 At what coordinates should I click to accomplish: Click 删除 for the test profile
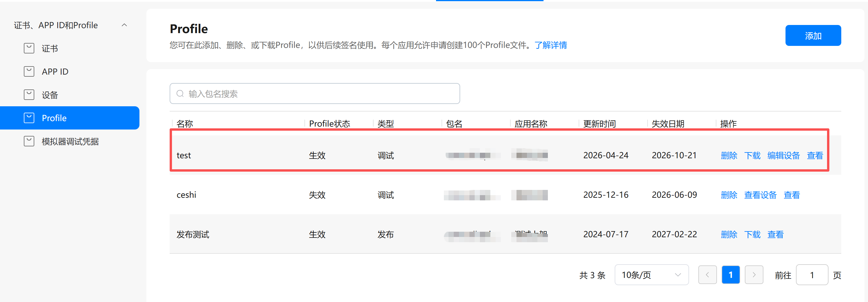point(729,155)
